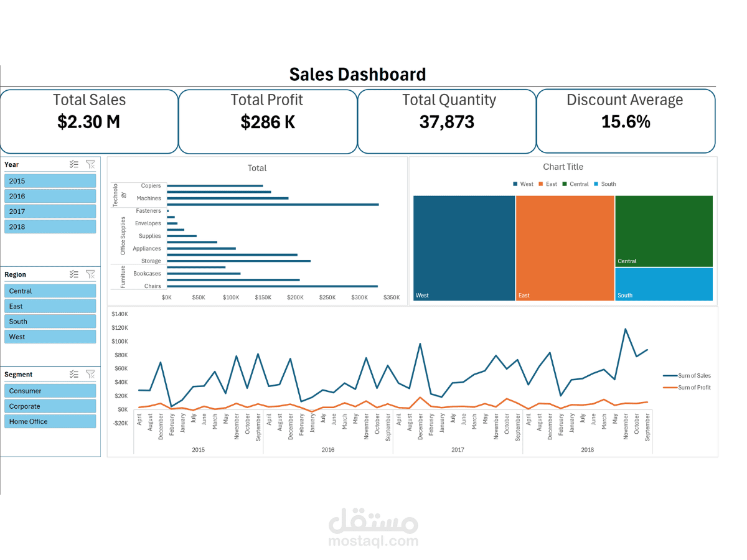This screenshot has width=747, height=560.
Task: Click the East legend marker above the treemap
Action: (540, 184)
